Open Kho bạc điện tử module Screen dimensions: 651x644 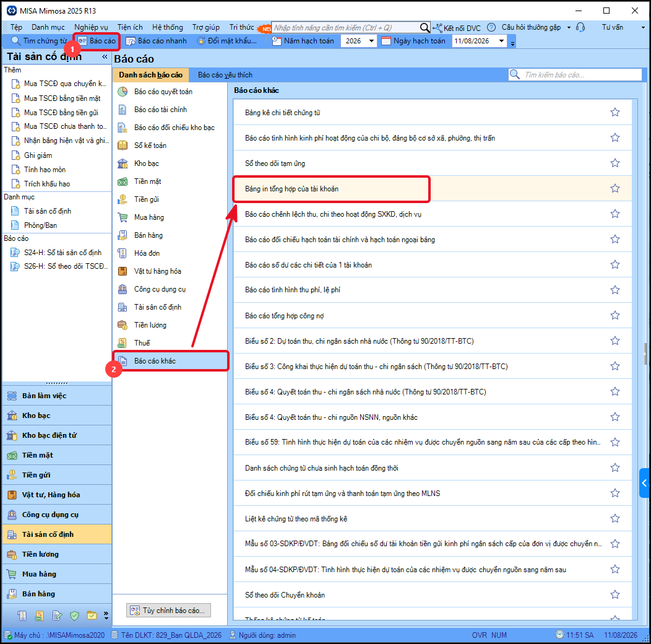click(x=57, y=435)
